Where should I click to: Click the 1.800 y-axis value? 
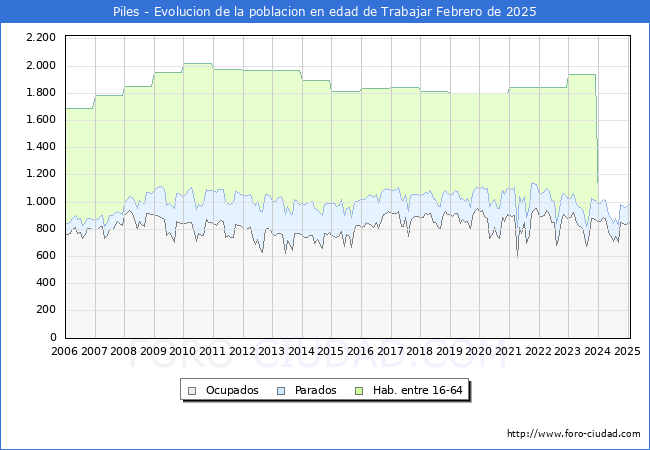click(x=41, y=92)
